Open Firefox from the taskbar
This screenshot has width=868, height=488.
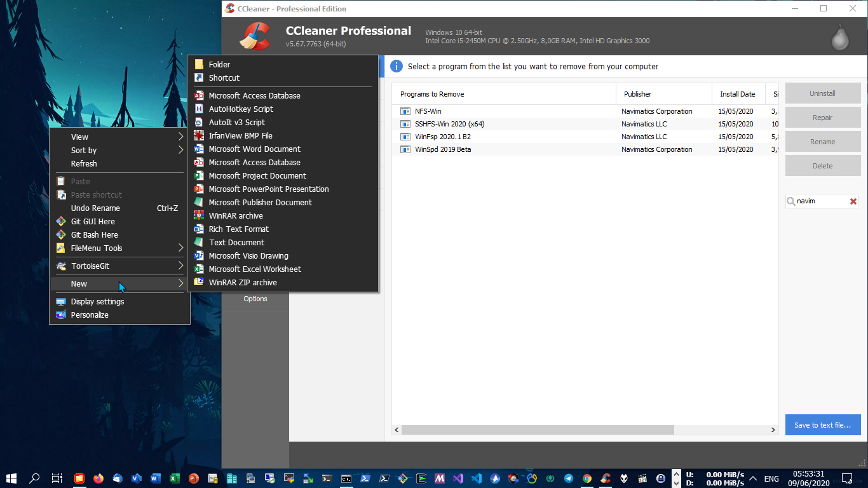[98, 478]
